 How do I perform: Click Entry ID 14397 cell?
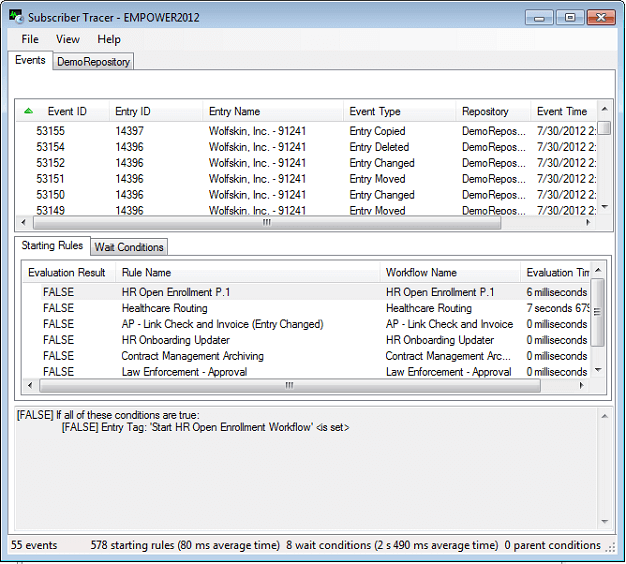129,131
